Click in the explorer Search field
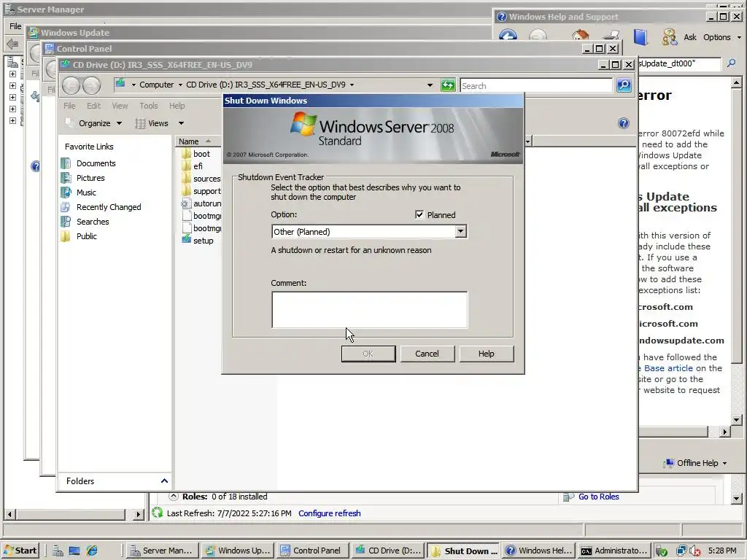The height and width of the screenshot is (560, 747). click(536, 86)
